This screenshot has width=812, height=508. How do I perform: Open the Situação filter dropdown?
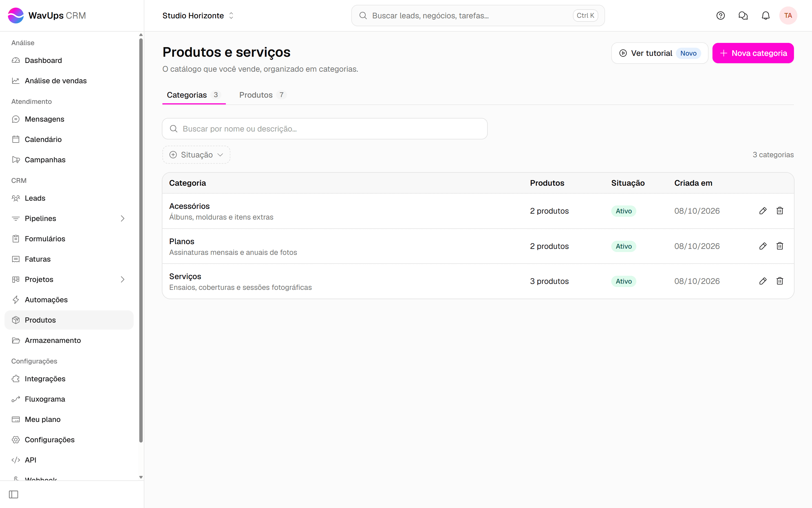point(196,155)
